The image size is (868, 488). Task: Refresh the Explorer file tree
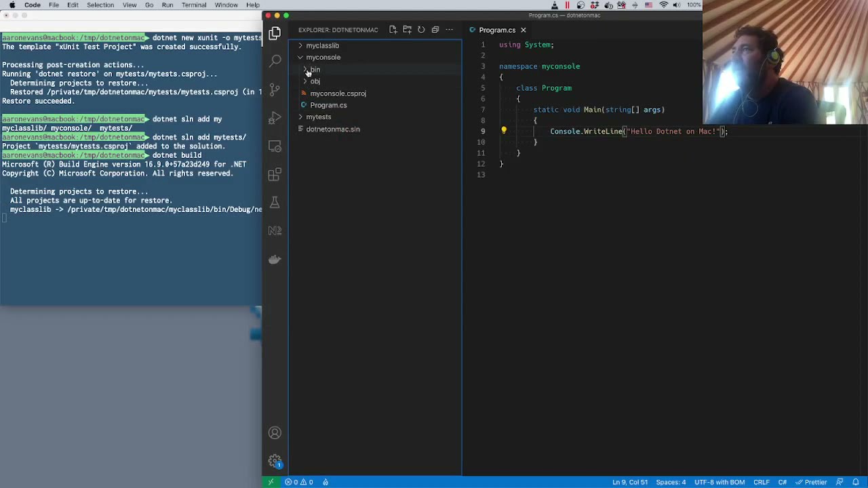[421, 30]
